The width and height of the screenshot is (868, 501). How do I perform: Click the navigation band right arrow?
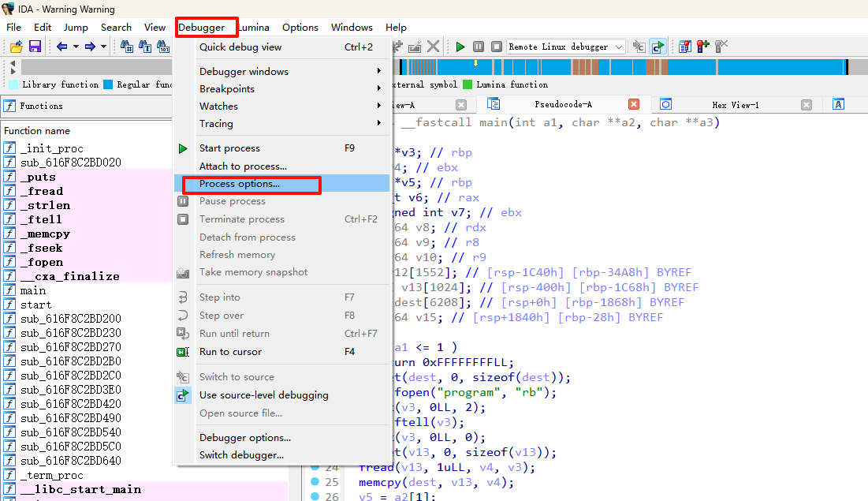(13, 72)
